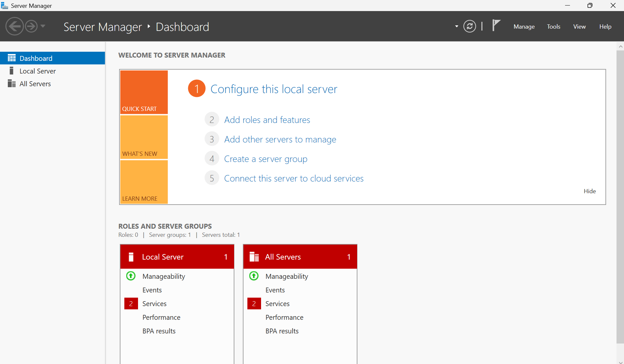Open the Help menu
Image resolution: width=624 pixels, height=364 pixels.
[605, 27]
